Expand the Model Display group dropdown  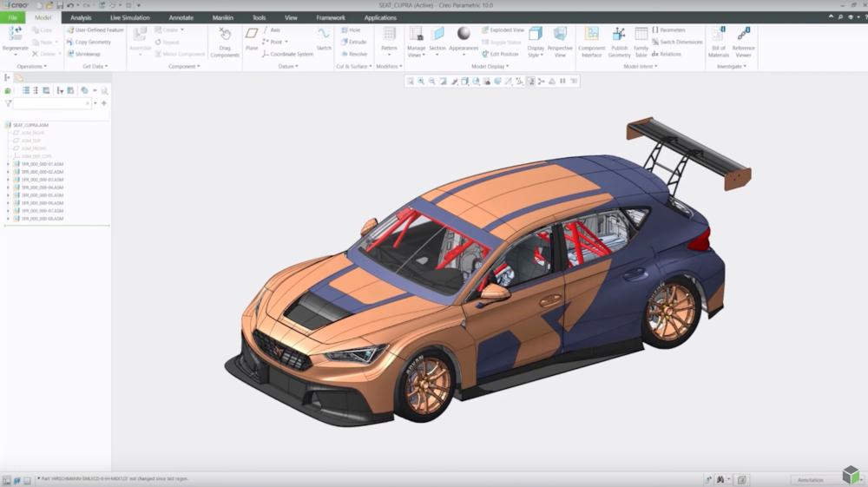490,66
